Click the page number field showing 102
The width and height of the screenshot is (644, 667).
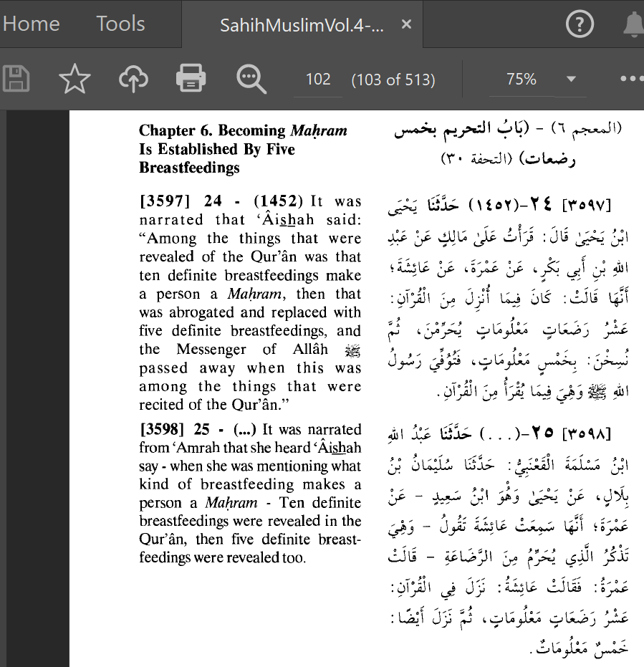point(318,79)
